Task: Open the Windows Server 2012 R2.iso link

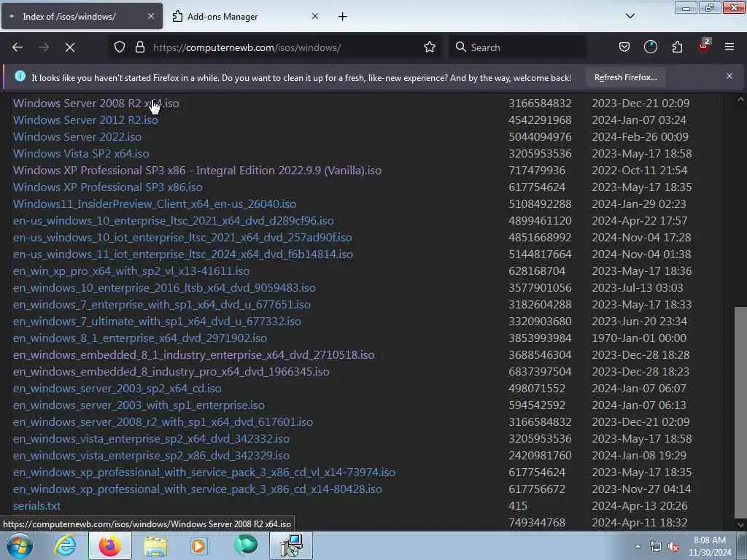Action: (85, 120)
